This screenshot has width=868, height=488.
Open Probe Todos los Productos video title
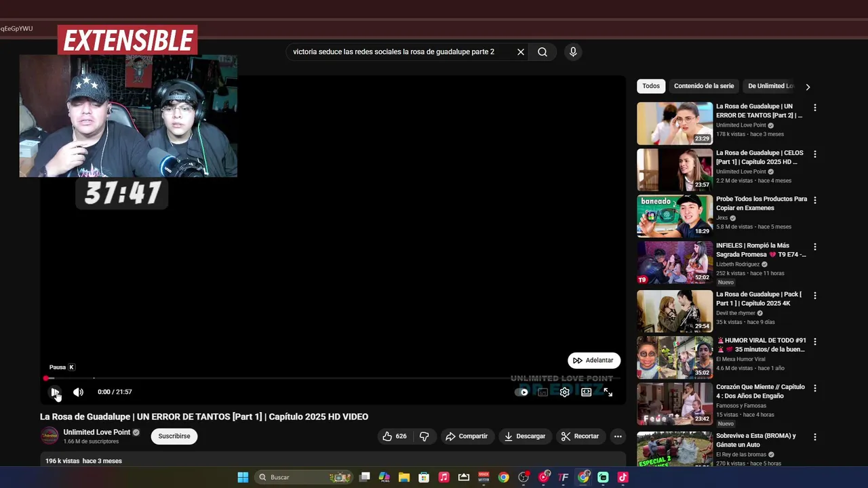tap(762, 203)
